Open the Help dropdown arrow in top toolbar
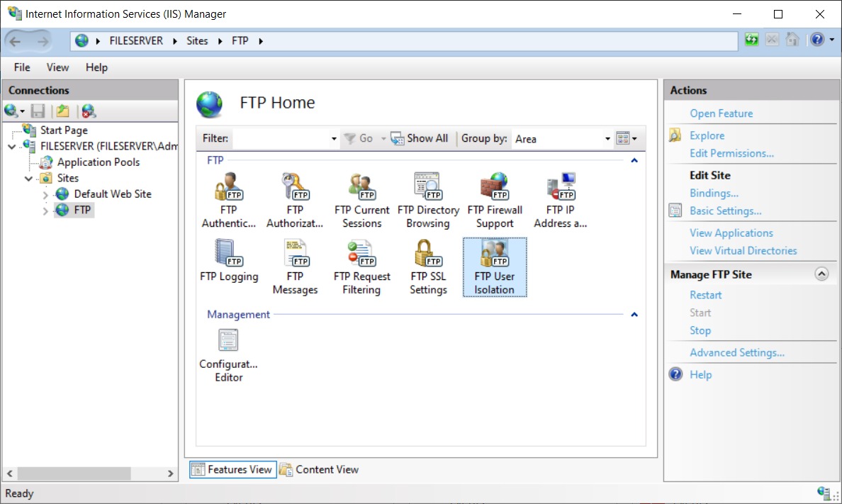The width and height of the screenshot is (842, 504). coord(832,39)
